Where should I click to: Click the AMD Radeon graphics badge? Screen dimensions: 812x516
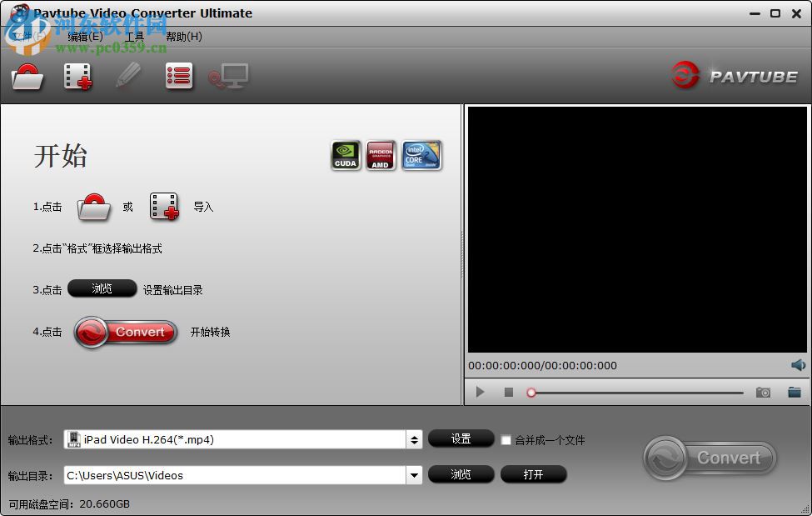click(381, 155)
